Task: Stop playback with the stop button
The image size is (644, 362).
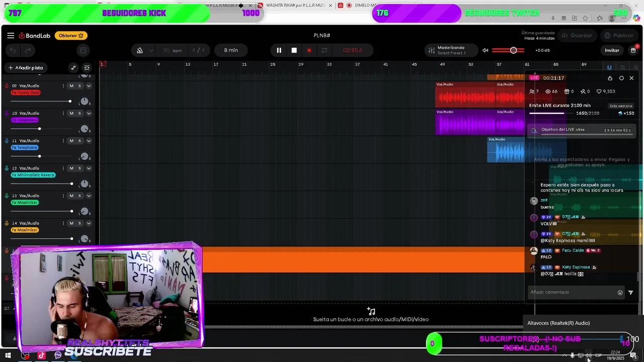Action: click(x=294, y=50)
